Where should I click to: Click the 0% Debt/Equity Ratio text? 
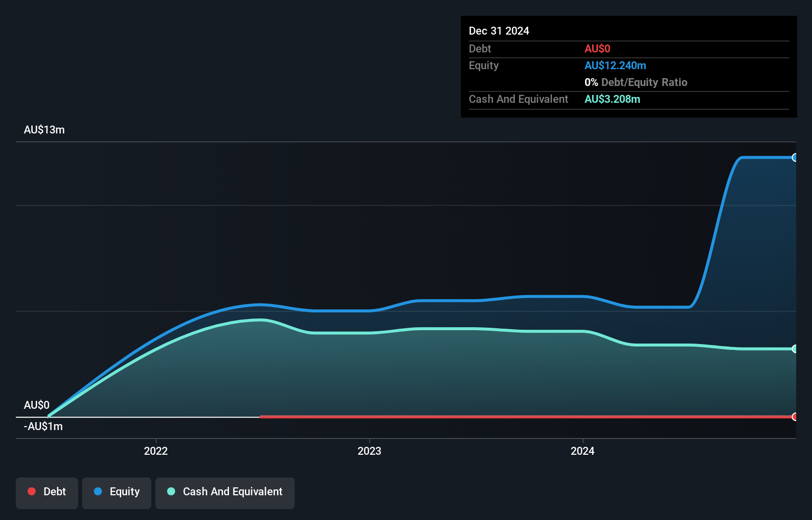click(636, 82)
